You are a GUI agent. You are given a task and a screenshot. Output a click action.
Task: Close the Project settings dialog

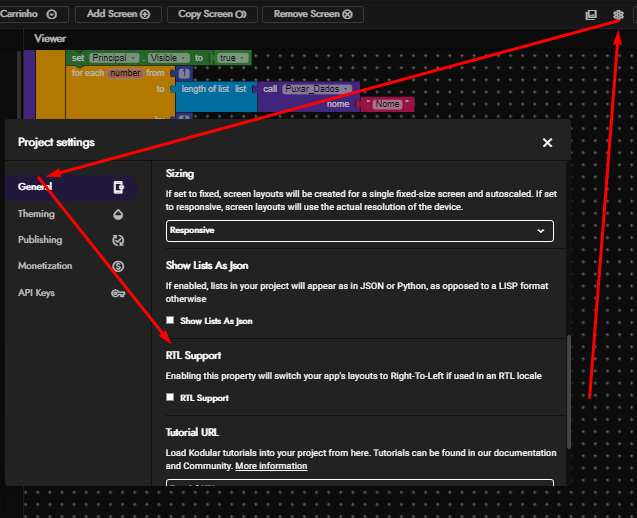click(x=547, y=143)
